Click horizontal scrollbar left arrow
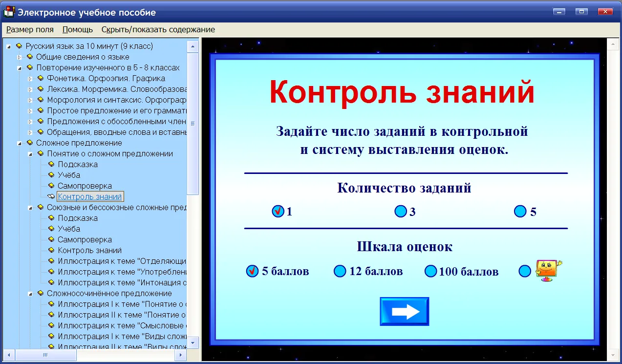Image resolution: width=622 pixels, height=364 pixels. 10,355
